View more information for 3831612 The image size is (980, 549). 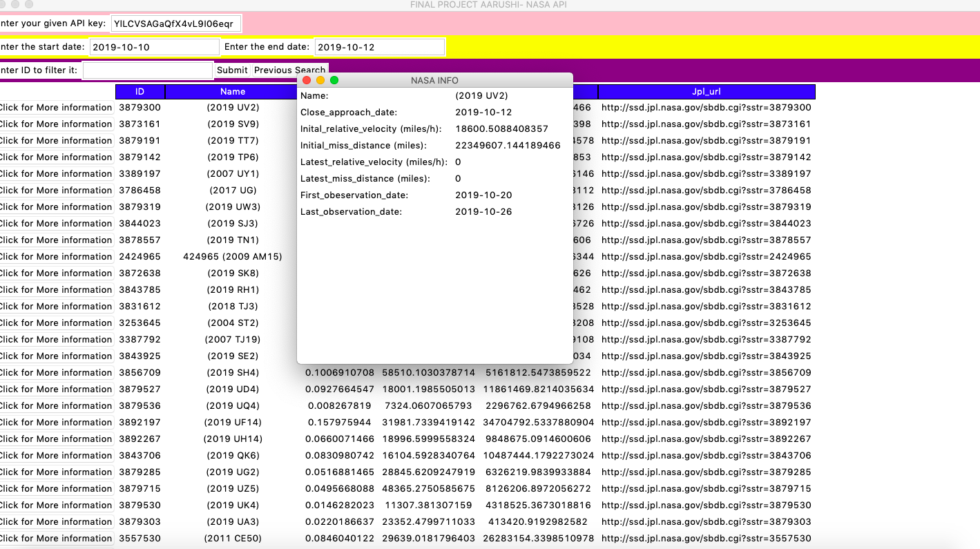[x=55, y=307]
